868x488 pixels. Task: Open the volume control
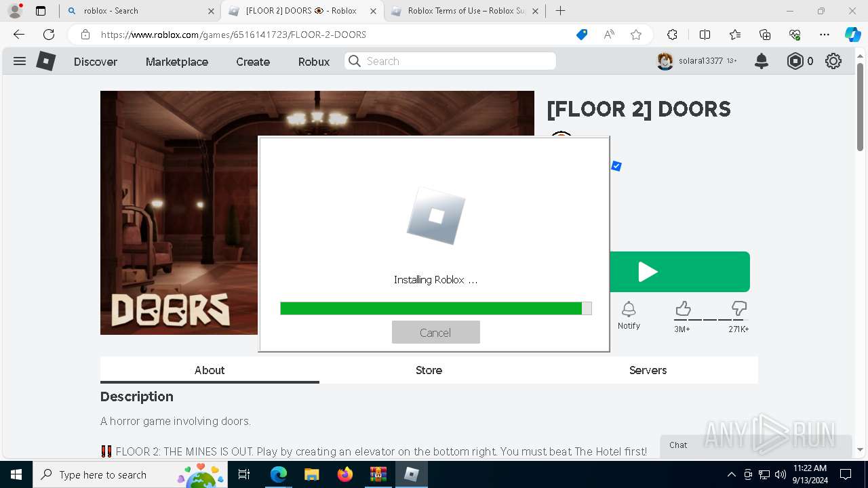click(781, 474)
